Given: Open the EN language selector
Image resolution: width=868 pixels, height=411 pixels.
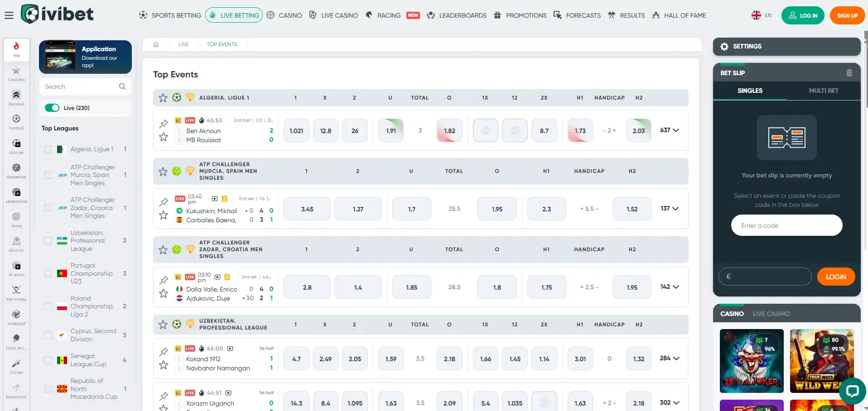Looking at the screenshot, I should pyautogui.click(x=762, y=15).
